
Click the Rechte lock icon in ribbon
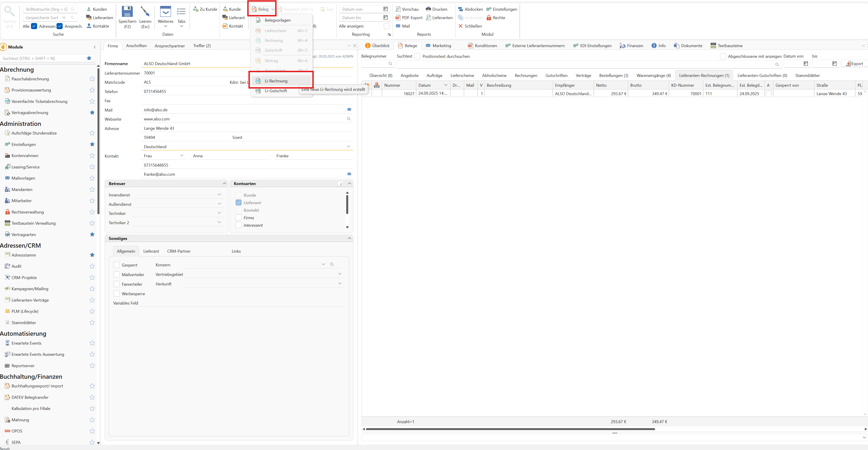(x=489, y=18)
